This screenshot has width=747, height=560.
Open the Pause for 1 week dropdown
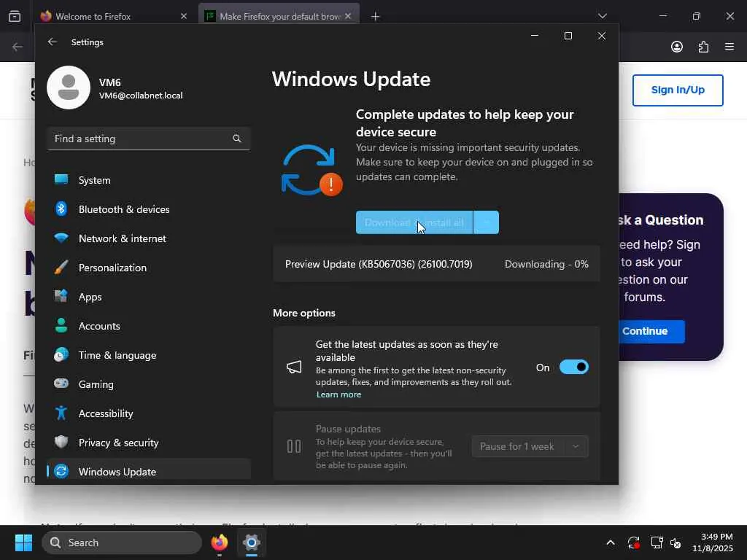point(530,446)
